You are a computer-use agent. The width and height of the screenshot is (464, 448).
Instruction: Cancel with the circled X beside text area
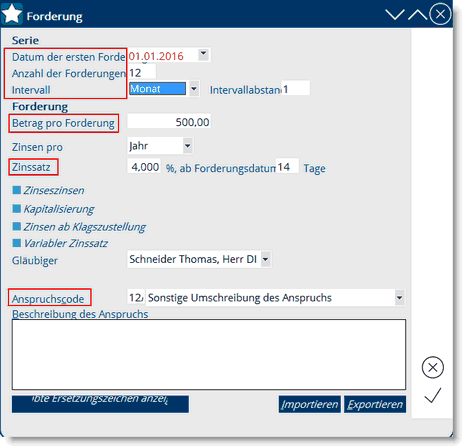(433, 367)
